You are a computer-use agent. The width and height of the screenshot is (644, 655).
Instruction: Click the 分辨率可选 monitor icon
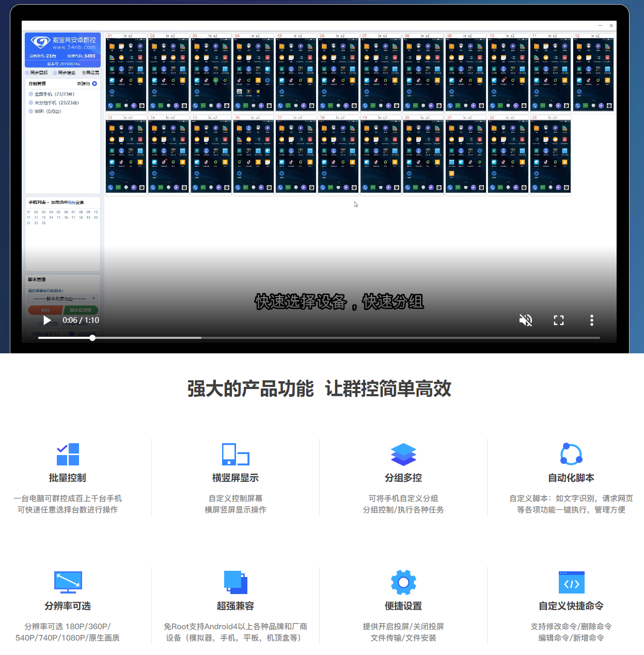(68, 582)
